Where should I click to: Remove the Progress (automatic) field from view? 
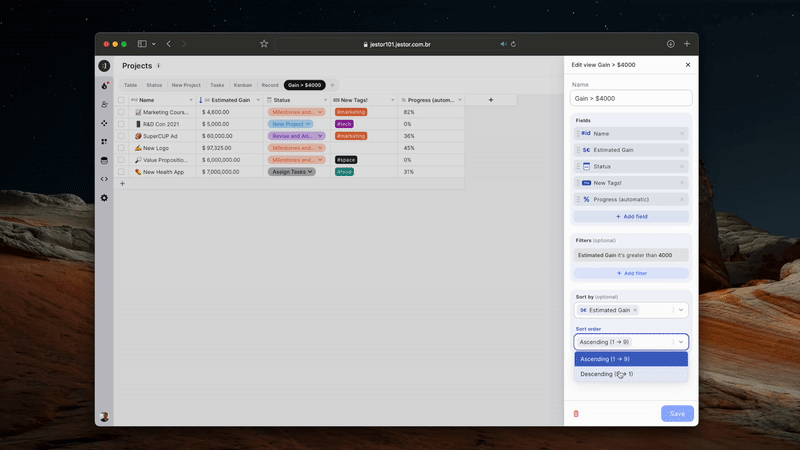coord(682,199)
